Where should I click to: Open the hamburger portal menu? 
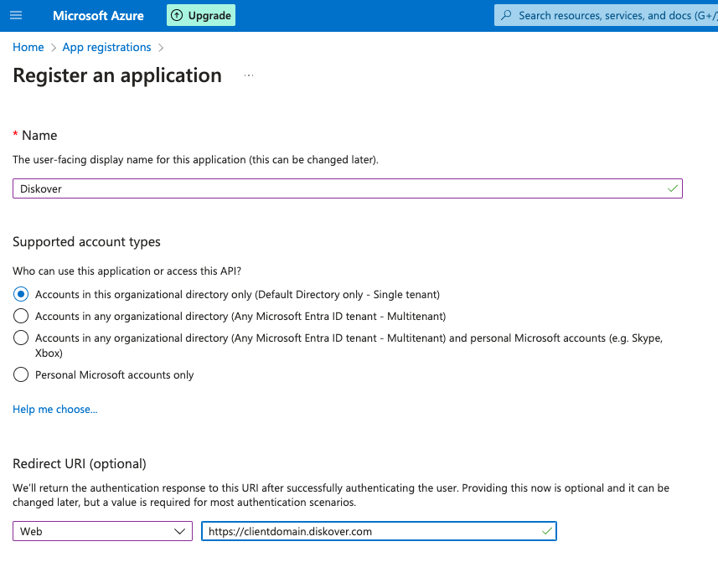[16, 16]
